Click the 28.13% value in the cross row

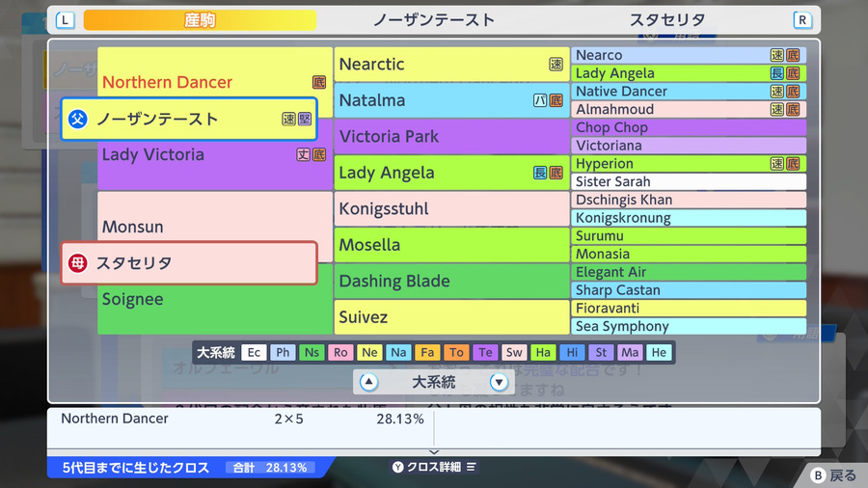[x=399, y=419]
